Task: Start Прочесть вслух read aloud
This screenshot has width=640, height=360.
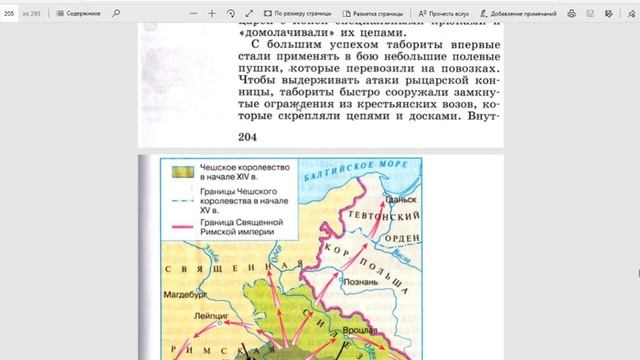Action: (444, 13)
